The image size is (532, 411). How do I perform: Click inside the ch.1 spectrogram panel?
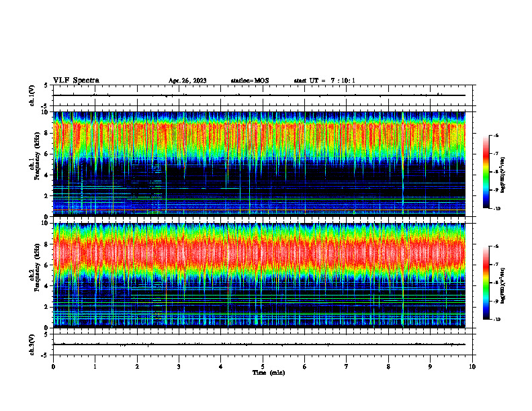(259, 164)
